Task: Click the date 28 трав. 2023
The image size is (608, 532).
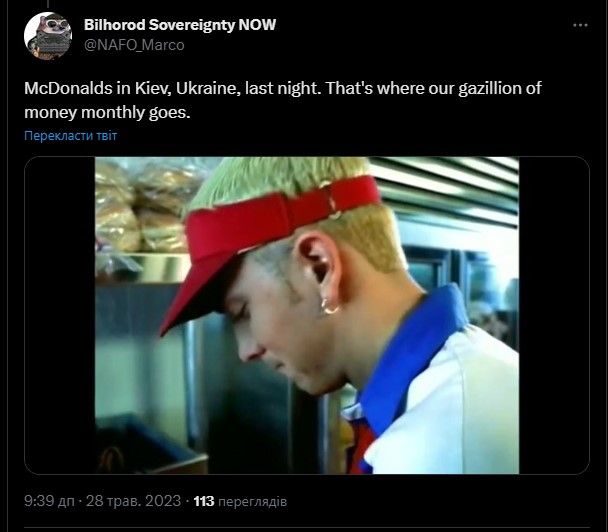Action: coord(133,501)
